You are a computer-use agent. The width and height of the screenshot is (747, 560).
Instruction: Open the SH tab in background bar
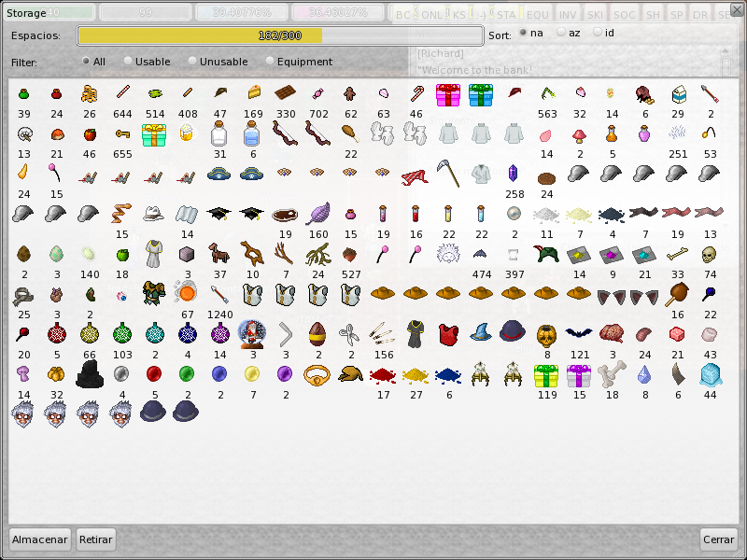click(653, 15)
